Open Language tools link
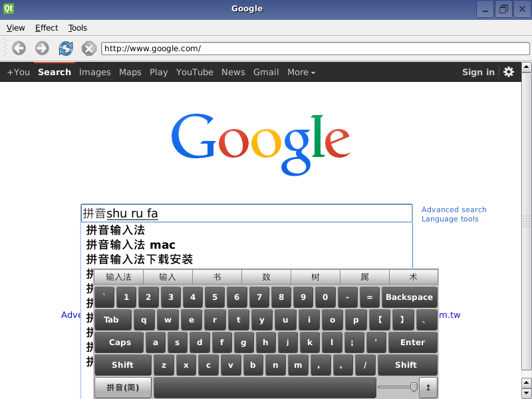The height and width of the screenshot is (399, 532). click(450, 219)
